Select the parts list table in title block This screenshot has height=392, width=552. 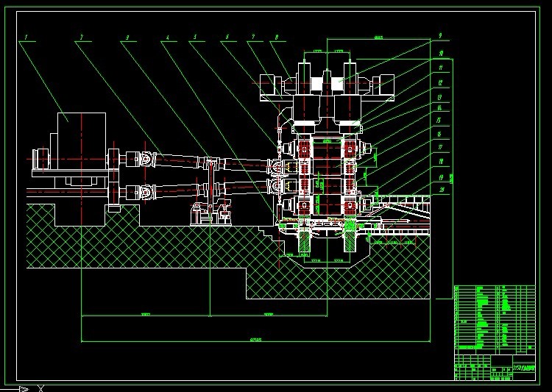coord(495,320)
